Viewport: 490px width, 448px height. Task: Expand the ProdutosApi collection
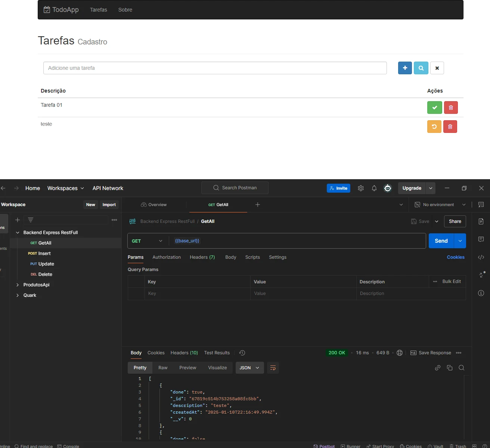point(18,285)
